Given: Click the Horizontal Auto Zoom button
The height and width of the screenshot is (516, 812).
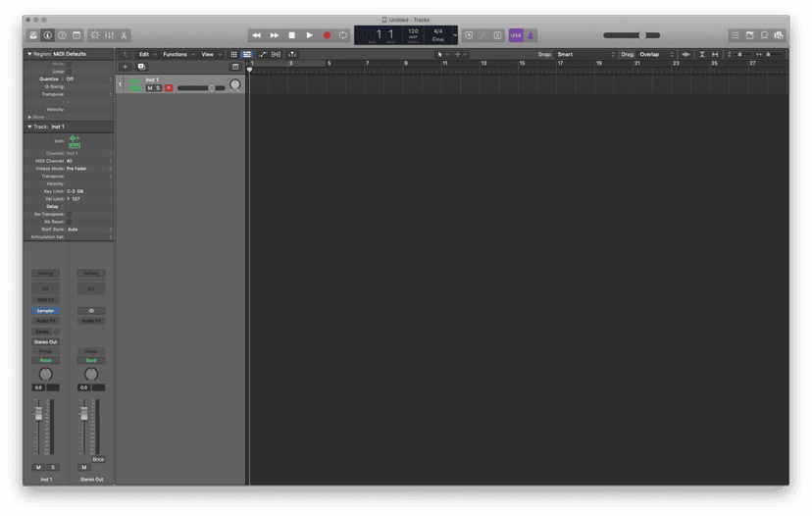Looking at the screenshot, I should click(715, 54).
